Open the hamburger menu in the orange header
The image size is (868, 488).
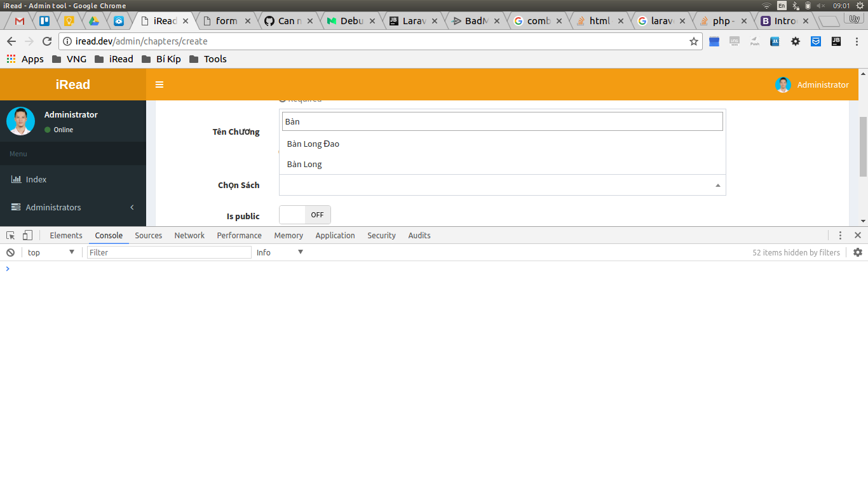point(159,85)
